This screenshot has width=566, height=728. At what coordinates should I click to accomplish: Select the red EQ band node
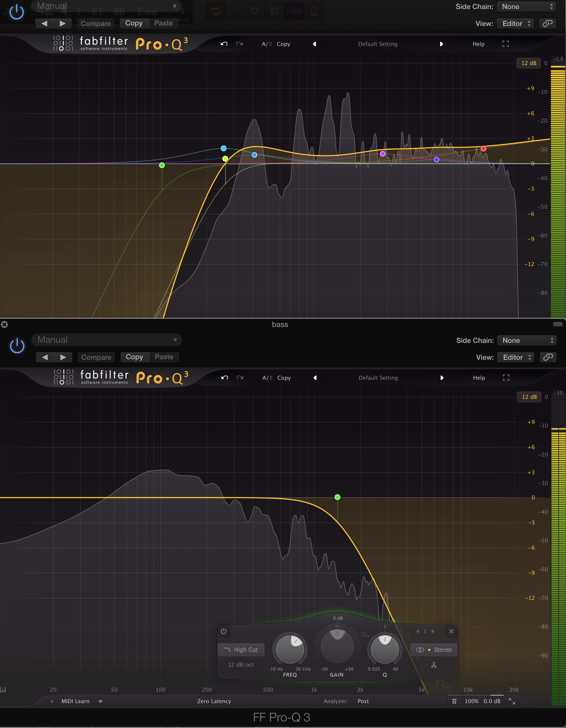(x=483, y=149)
